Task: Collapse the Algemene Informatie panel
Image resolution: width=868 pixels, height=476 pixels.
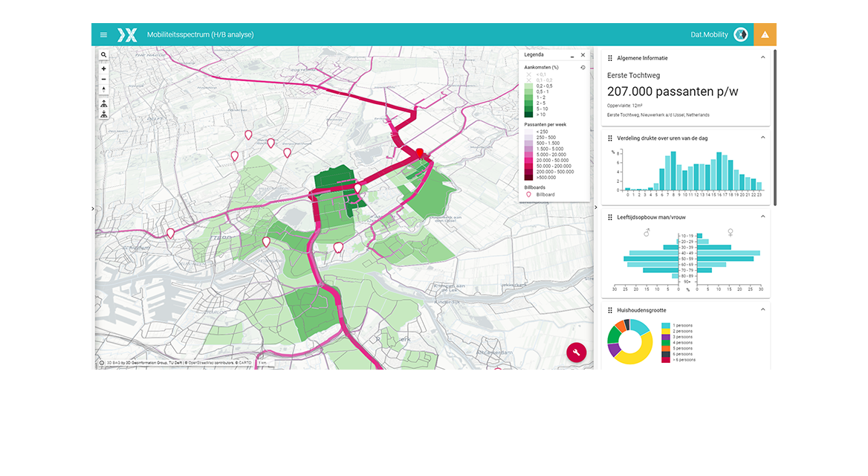Action: pos(762,58)
